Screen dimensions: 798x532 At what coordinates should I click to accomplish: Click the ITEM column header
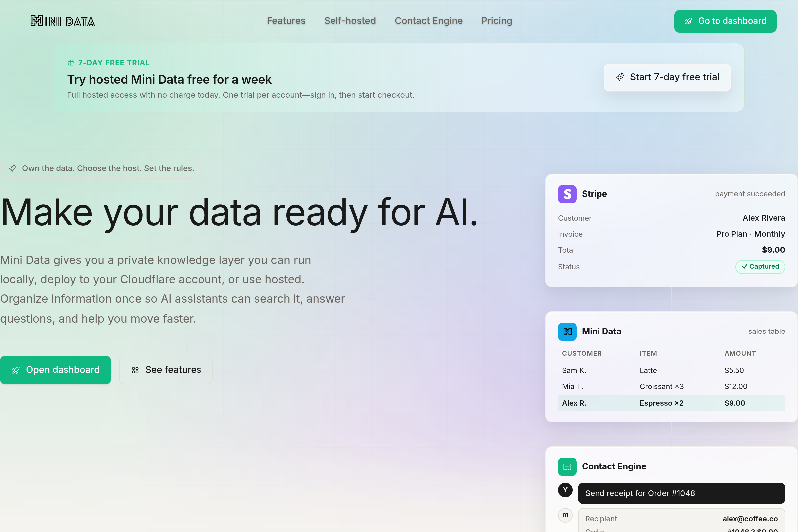pyautogui.click(x=648, y=353)
